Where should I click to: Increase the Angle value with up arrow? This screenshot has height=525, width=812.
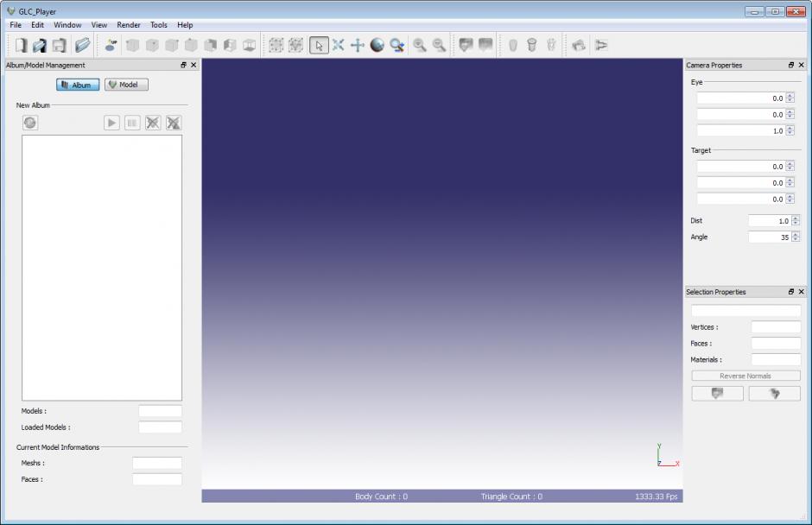pos(796,235)
